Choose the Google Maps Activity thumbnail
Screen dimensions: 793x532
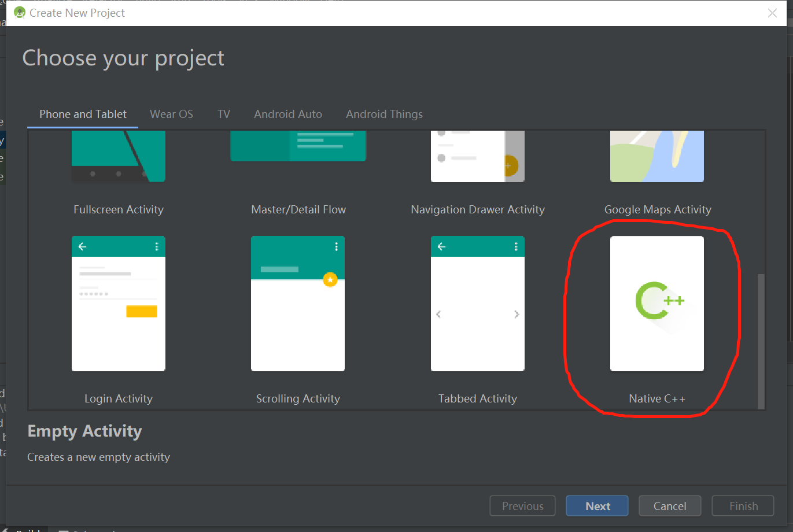[657, 156]
